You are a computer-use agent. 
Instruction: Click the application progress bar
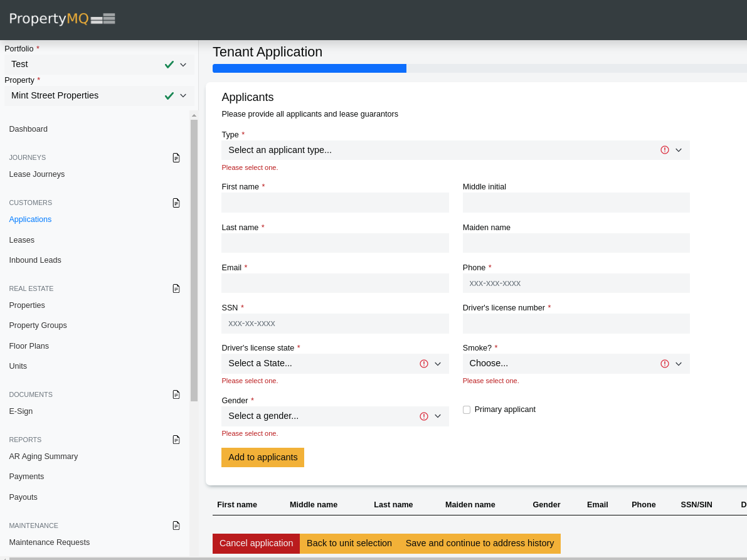coord(479,68)
